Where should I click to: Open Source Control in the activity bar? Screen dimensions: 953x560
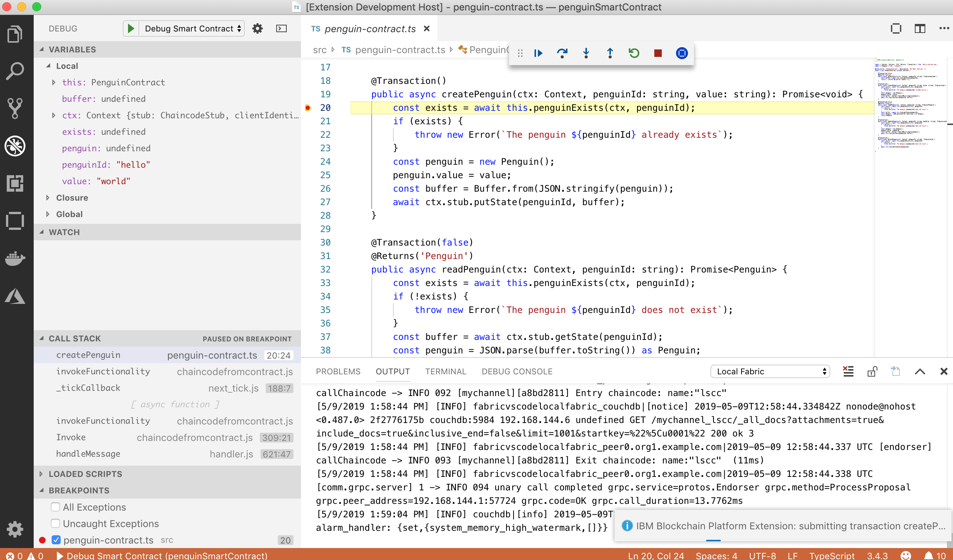click(15, 109)
